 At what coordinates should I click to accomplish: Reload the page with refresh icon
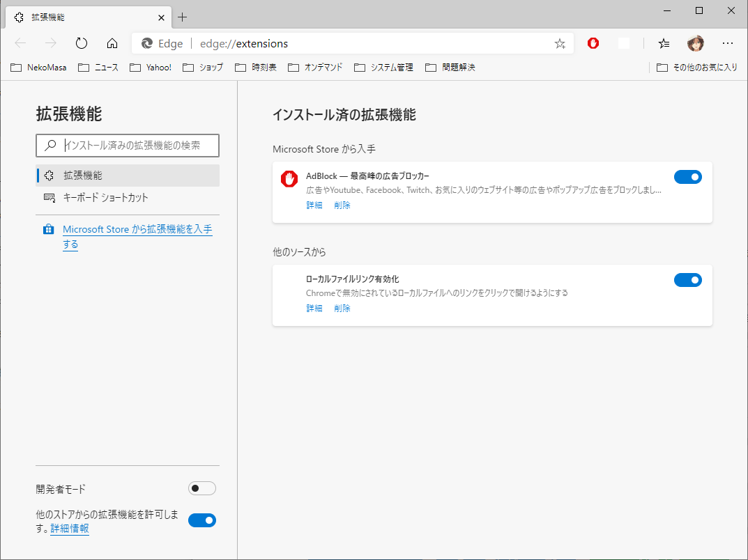pyautogui.click(x=82, y=43)
